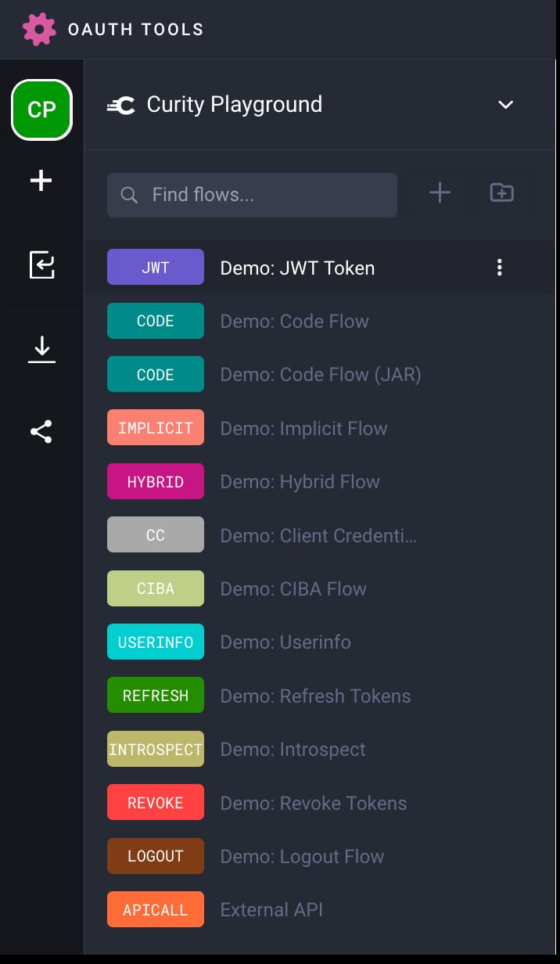Select Demo: Client Credentials flow

[318, 536]
